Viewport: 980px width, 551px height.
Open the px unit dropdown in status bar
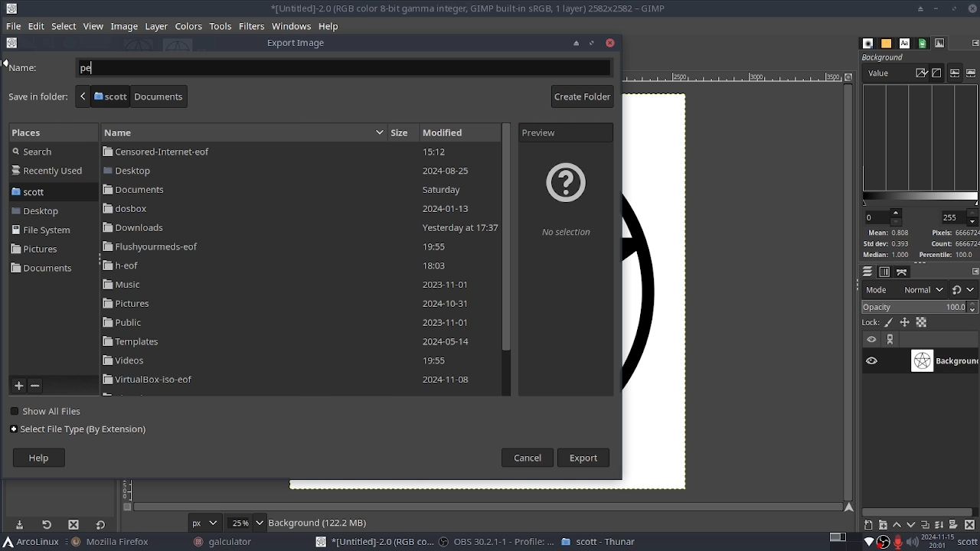coord(204,523)
